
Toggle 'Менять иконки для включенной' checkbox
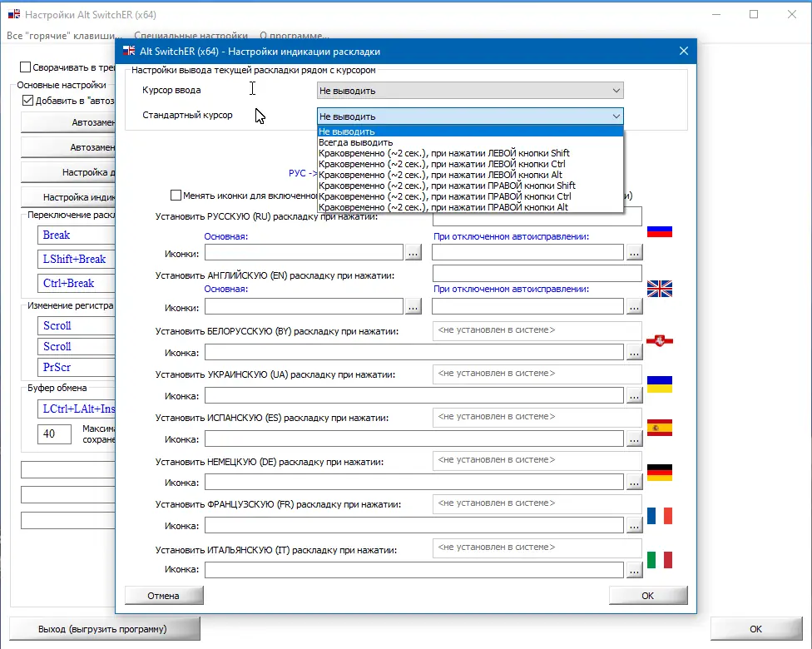[x=176, y=196]
